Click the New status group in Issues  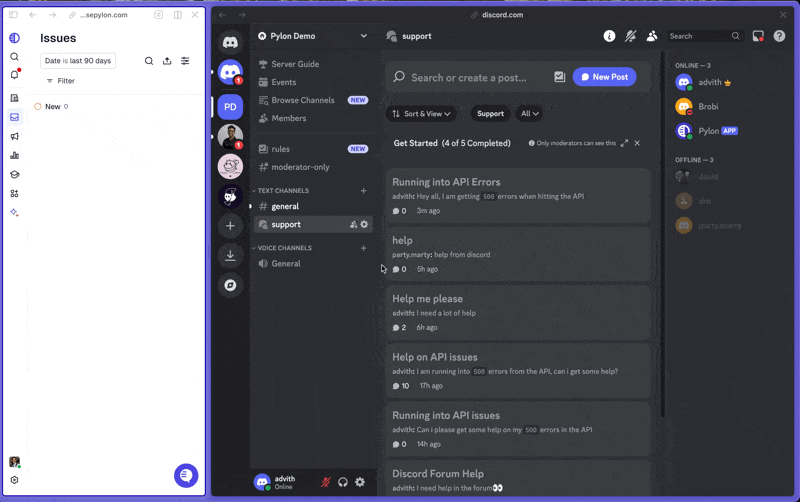(51, 106)
